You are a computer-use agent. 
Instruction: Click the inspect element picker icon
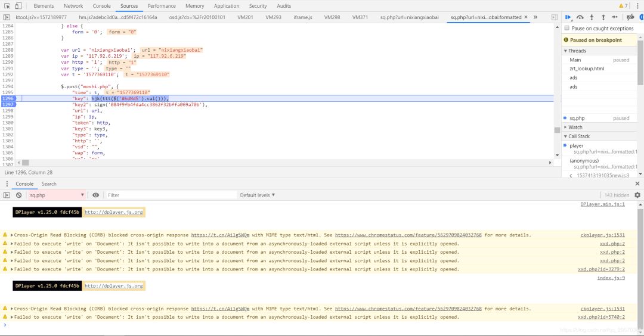[x=7, y=6]
